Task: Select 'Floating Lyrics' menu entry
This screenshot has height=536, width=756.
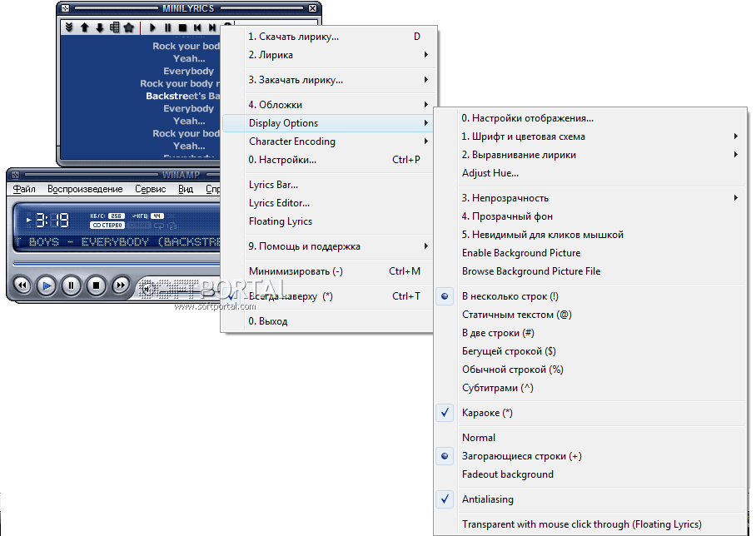Action: pos(328,221)
